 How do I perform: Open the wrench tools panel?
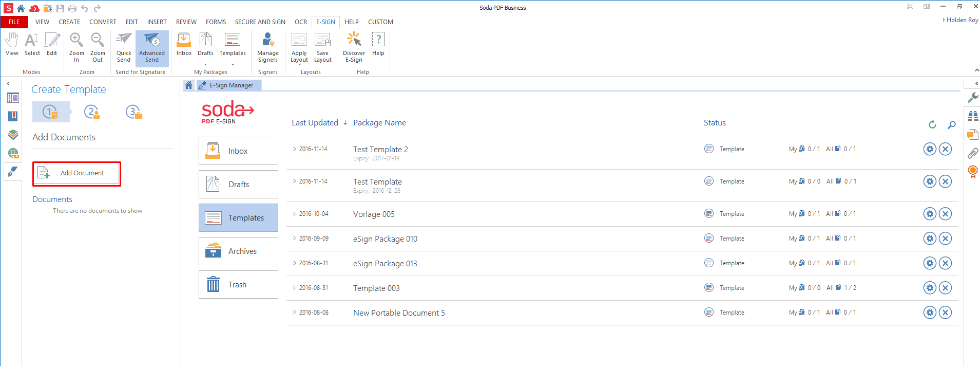click(972, 97)
